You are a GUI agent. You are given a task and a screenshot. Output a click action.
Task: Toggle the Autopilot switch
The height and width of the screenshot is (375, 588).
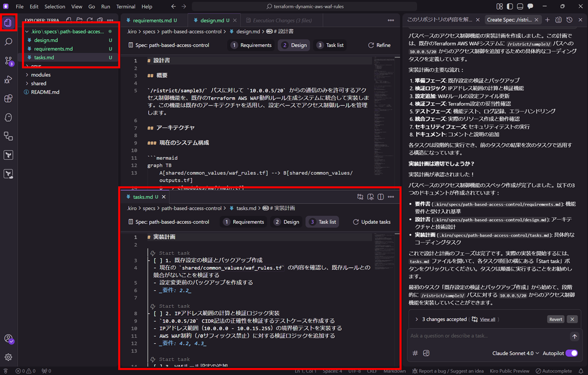coord(571,353)
